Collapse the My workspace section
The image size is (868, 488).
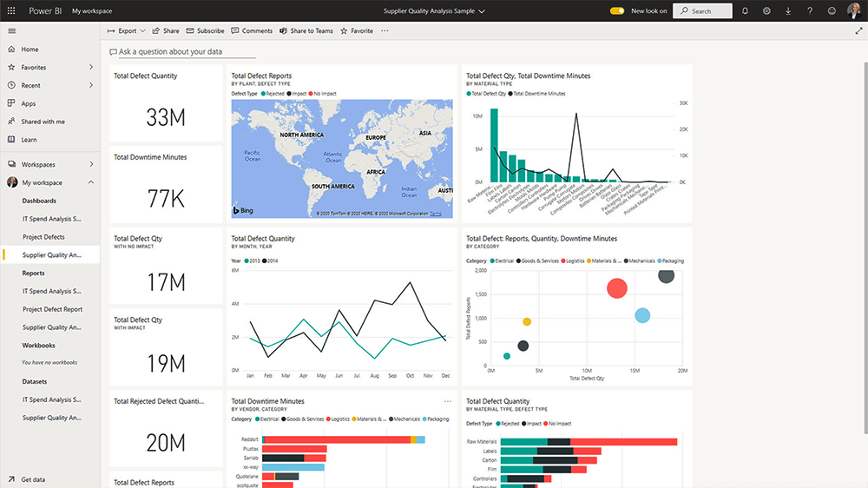point(91,183)
